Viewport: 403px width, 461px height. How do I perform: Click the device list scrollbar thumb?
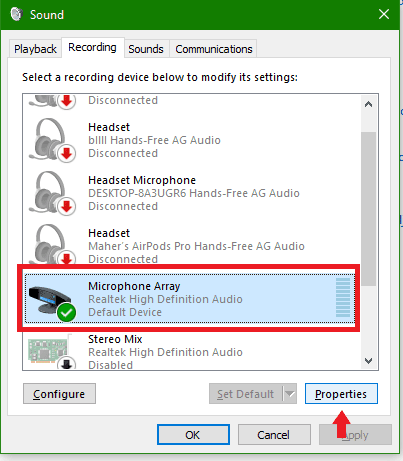(x=368, y=208)
